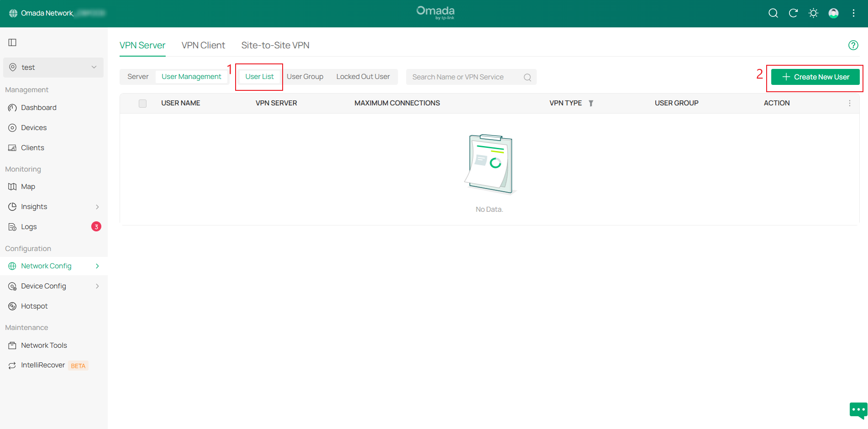Toggle the theme brightness icon
Image resolution: width=868 pixels, height=429 pixels.
tap(813, 13)
